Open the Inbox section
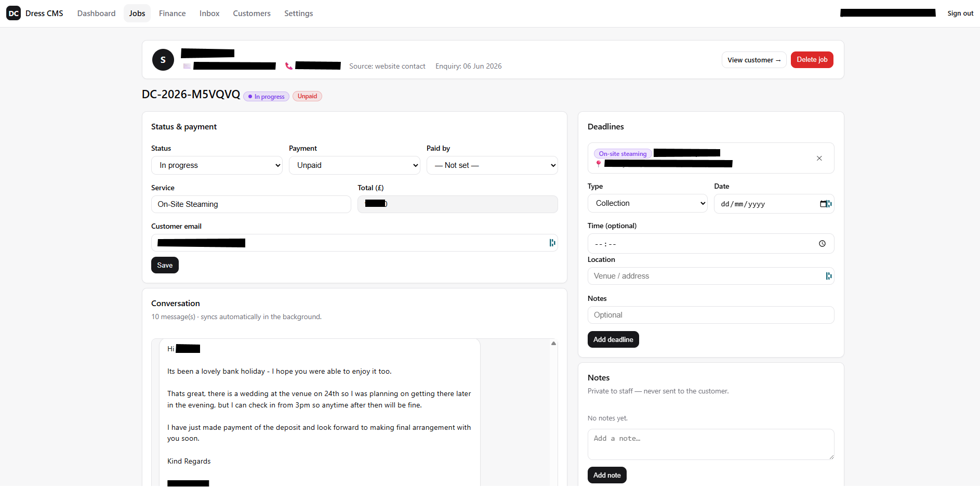This screenshot has height=487, width=980. 209,14
